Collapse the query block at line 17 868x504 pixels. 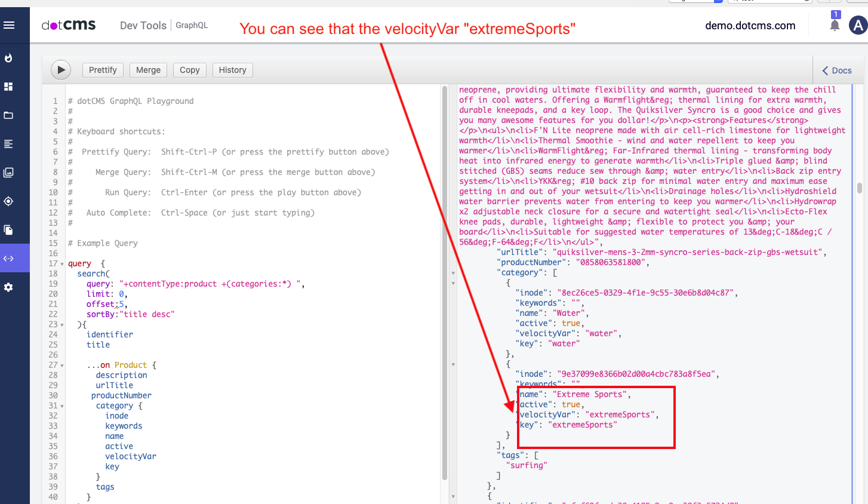pyautogui.click(x=62, y=263)
